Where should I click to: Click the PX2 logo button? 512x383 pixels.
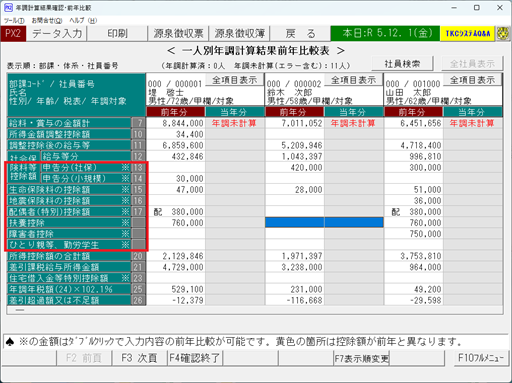[13, 34]
